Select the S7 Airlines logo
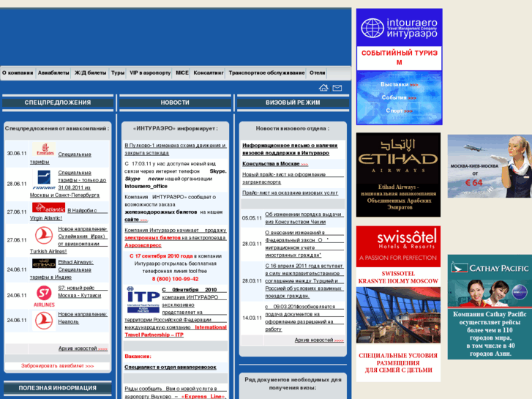This screenshot has height=399, width=532. (x=44, y=295)
